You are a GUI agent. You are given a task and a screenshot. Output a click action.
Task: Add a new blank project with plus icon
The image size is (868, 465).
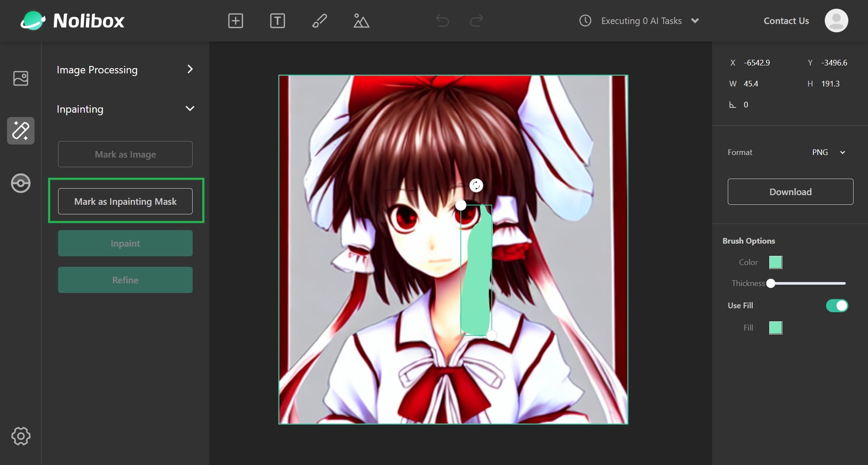click(x=235, y=21)
